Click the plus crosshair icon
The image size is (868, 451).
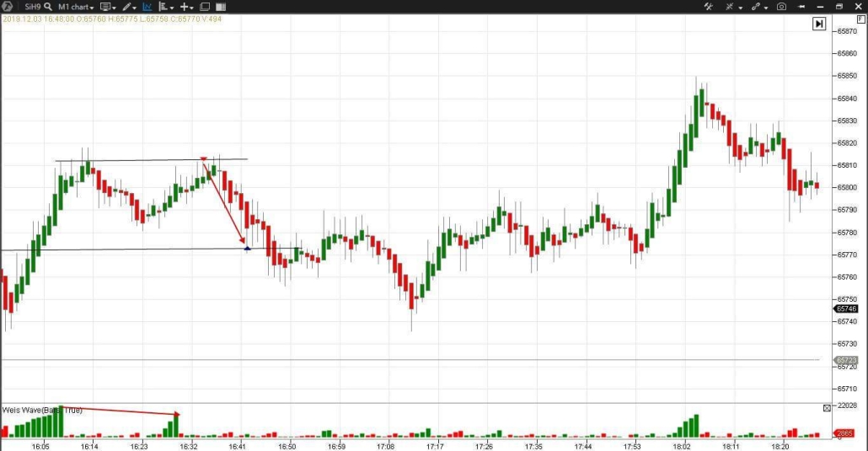click(185, 7)
